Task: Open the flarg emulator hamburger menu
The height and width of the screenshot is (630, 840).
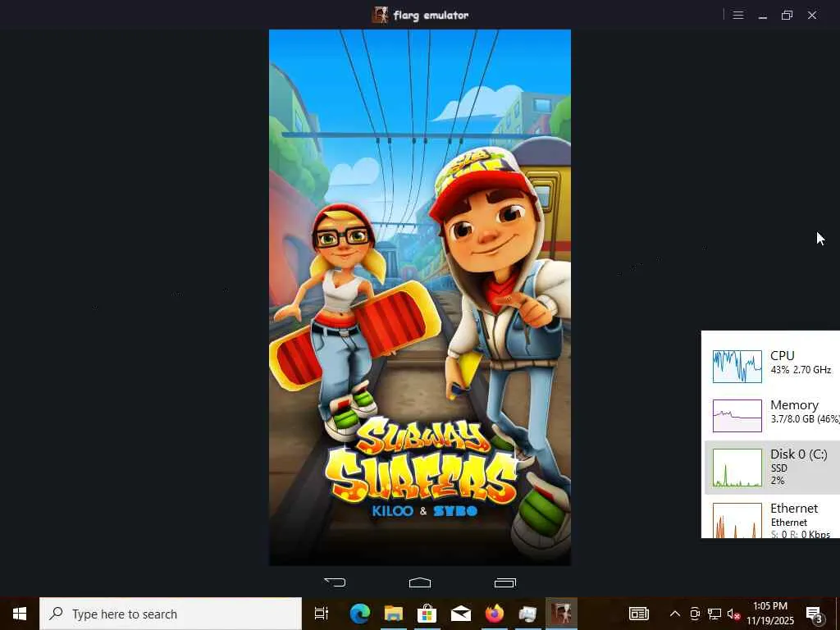Action: click(738, 15)
